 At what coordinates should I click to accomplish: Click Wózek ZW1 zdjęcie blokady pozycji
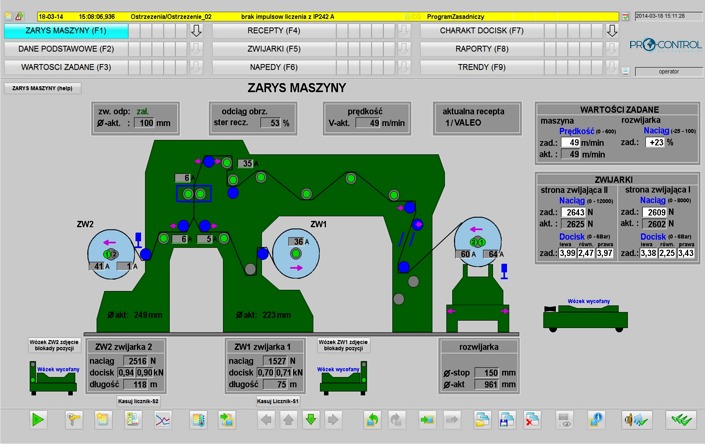[343, 345]
